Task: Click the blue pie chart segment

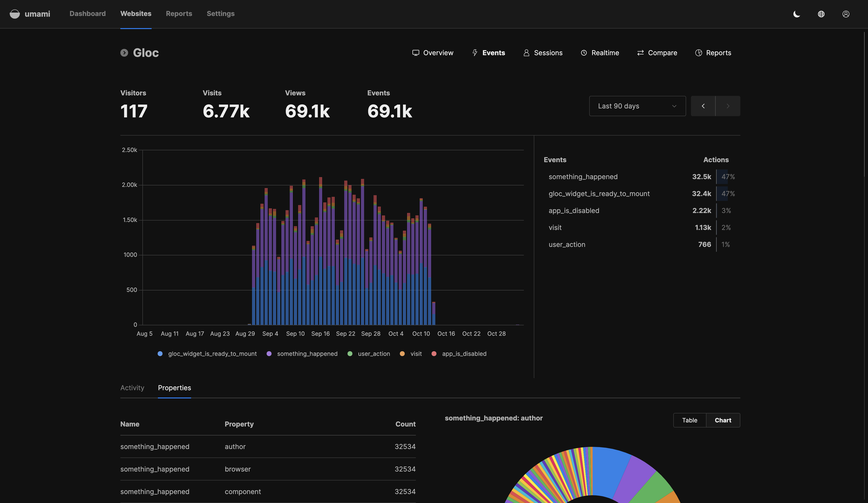Action: coord(609,472)
